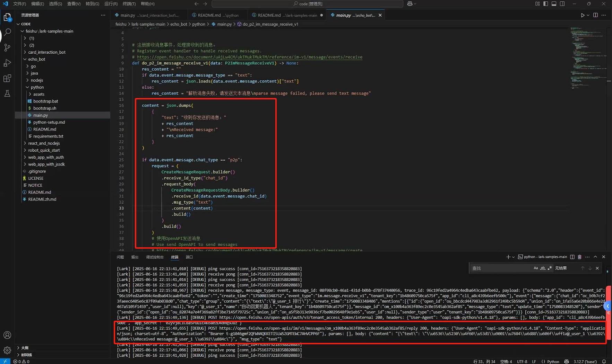Toggle Match Case in terminal find
The width and height of the screenshot is (612, 364).
click(536, 268)
